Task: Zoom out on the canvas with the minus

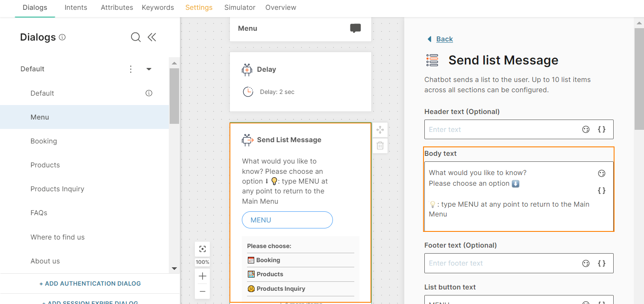Action: pyautogui.click(x=202, y=291)
